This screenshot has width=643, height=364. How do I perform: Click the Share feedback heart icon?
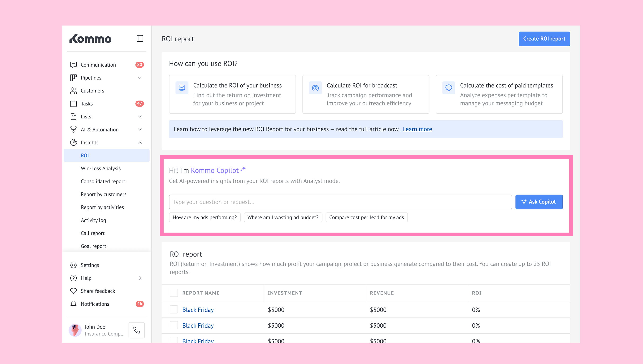coord(73,291)
